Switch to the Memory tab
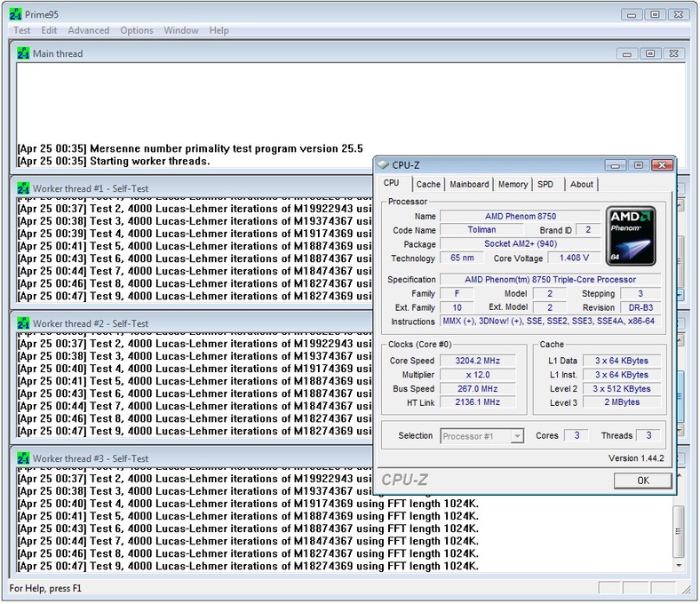Viewport: 700px width, 604px height. click(x=513, y=184)
